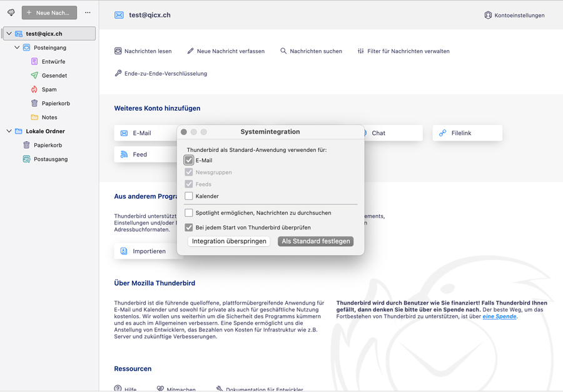The image size is (563, 392).
Task: Click the Kontoeinstellungen gear icon
Action: (488, 15)
